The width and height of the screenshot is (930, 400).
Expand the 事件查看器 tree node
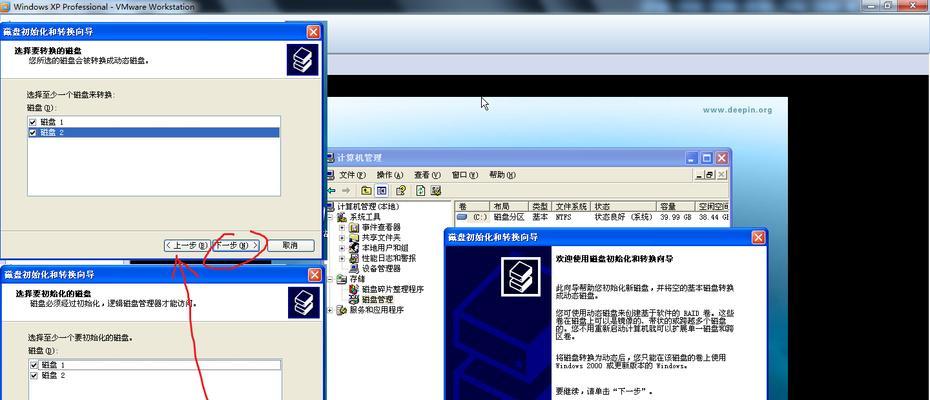342,228
